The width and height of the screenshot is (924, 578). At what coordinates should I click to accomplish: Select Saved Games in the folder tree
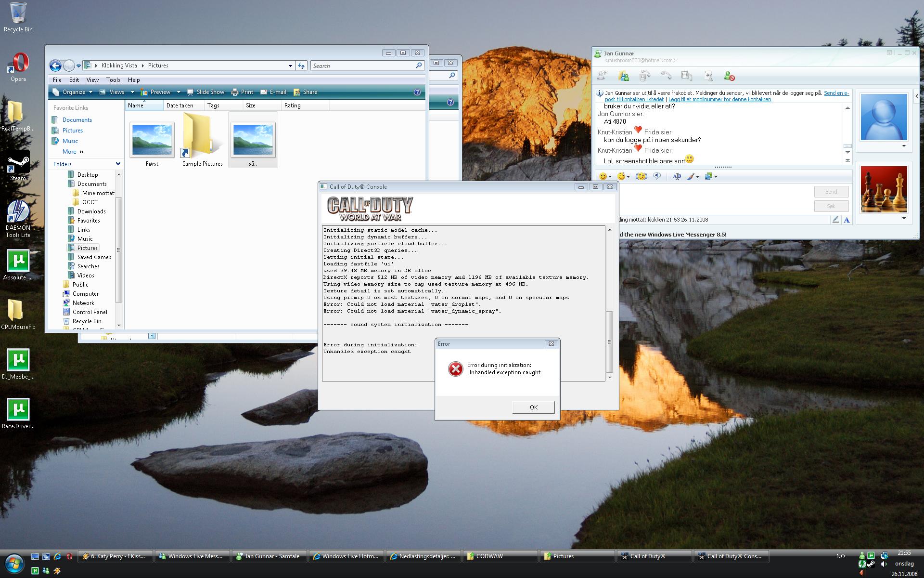[94, 257]
